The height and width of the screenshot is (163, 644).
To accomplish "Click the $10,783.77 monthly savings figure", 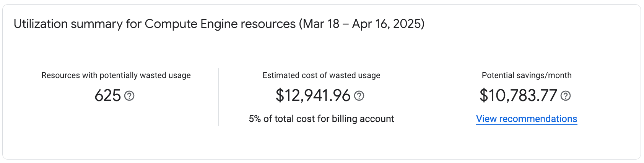I will click(x=518, y=96).
